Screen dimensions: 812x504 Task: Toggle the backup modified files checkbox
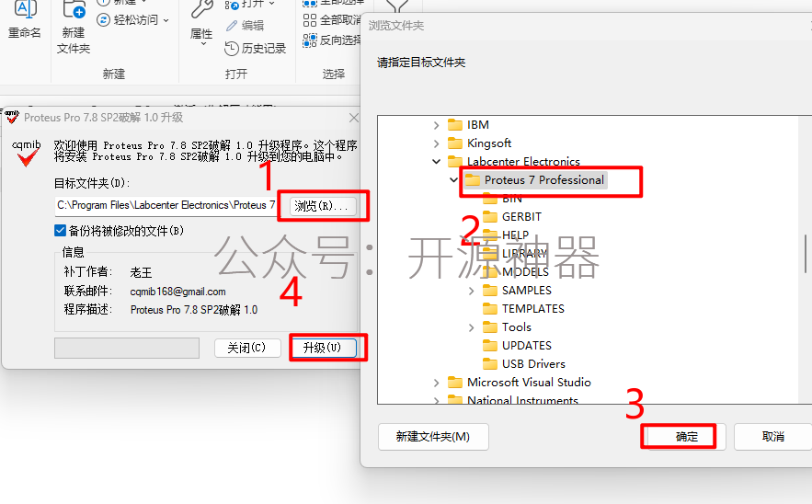click(60, 231)
